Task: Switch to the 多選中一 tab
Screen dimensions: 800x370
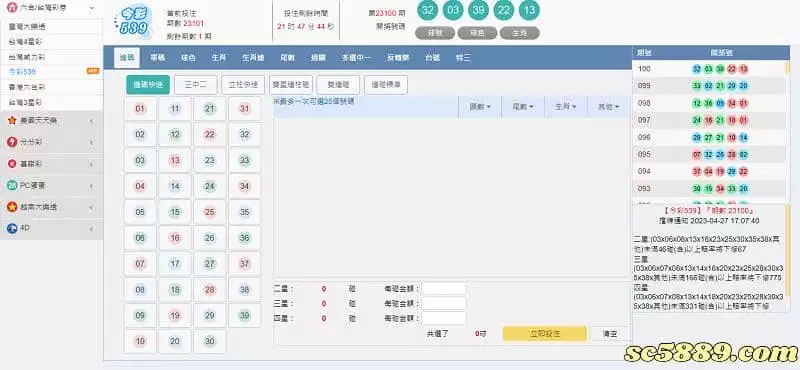Action: pos(356,58)
